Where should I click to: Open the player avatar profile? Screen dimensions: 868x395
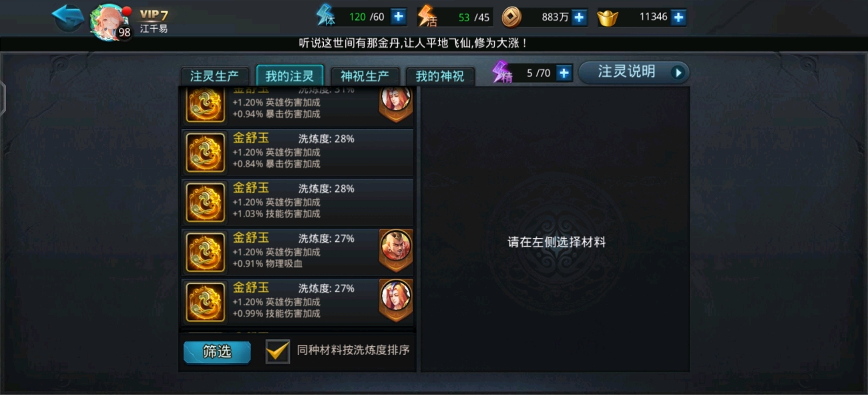click(x=107, y=21)
